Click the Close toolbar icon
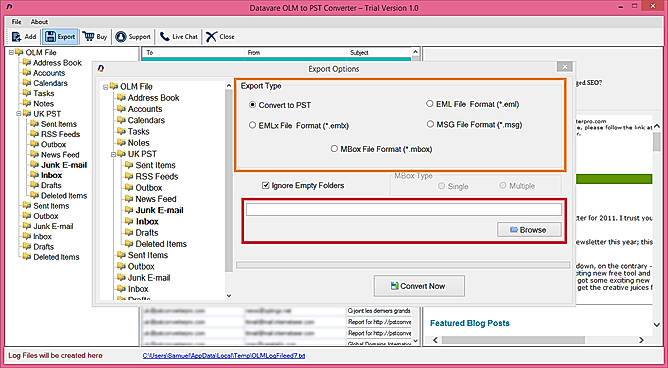Image resolution: width=668 pixels, height=368 pixels. (x=211, y=37)
